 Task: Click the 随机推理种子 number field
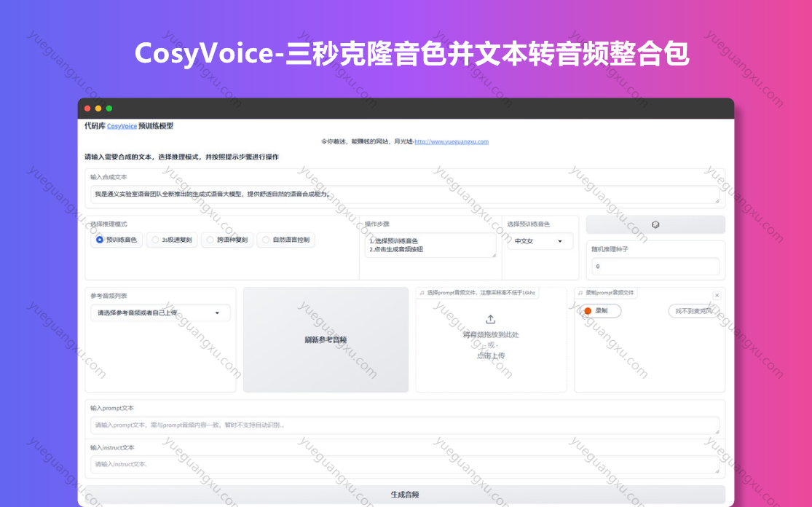(655, 266)
